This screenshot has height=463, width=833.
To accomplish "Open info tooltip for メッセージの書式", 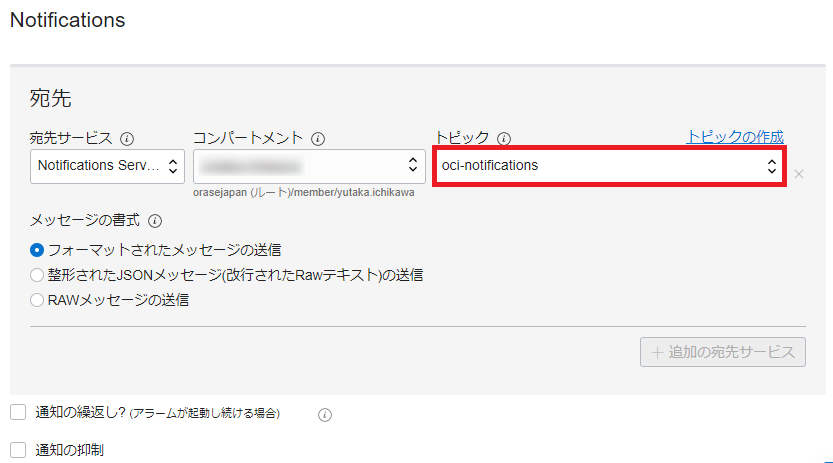I will 156,221.
